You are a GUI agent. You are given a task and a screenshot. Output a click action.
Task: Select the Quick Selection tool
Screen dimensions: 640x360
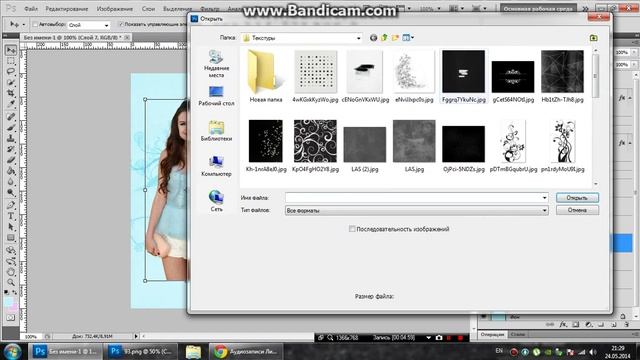[11, 82]
